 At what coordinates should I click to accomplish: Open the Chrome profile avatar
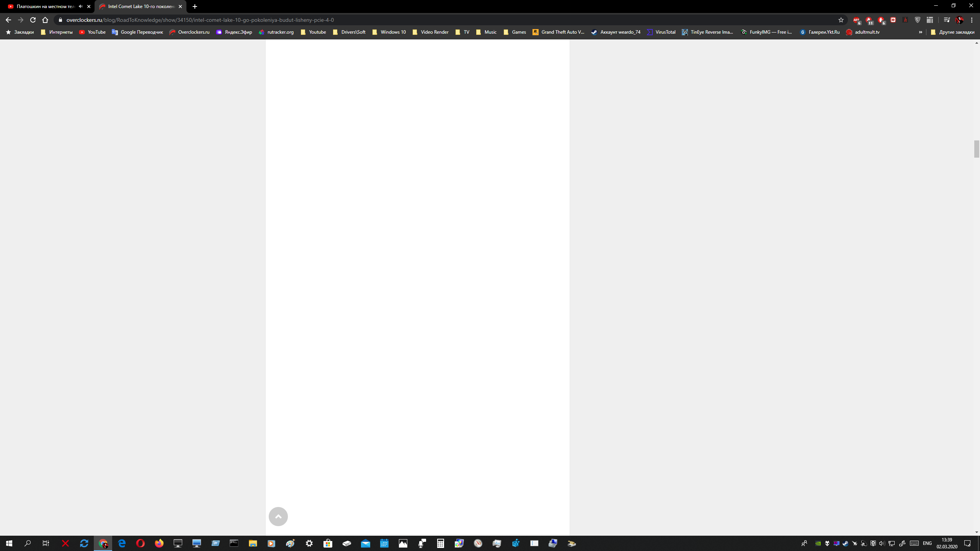(x=959, y=20)
